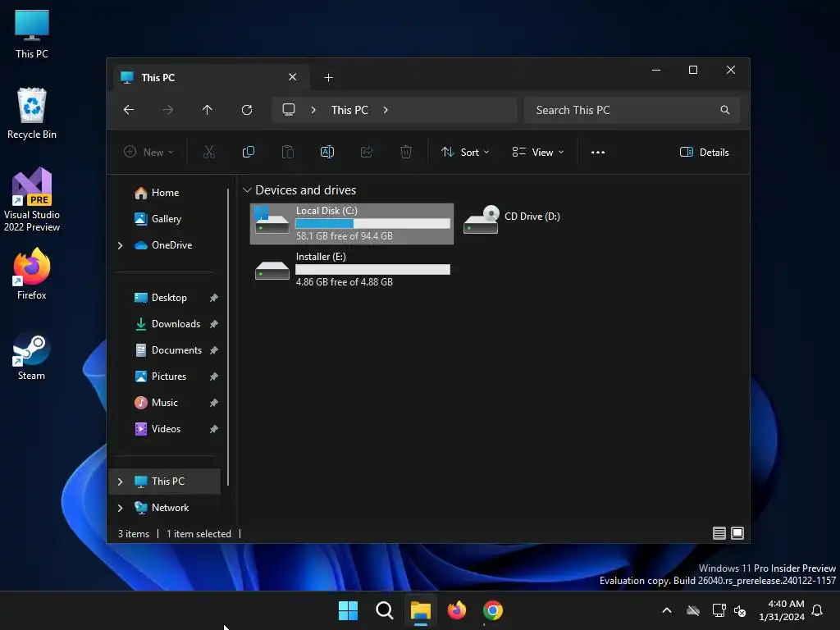Image resolution: width=840 pixels, height=630 pixels.
Task: Open Videos in navigation pane
Action: [x=166, y=429]
